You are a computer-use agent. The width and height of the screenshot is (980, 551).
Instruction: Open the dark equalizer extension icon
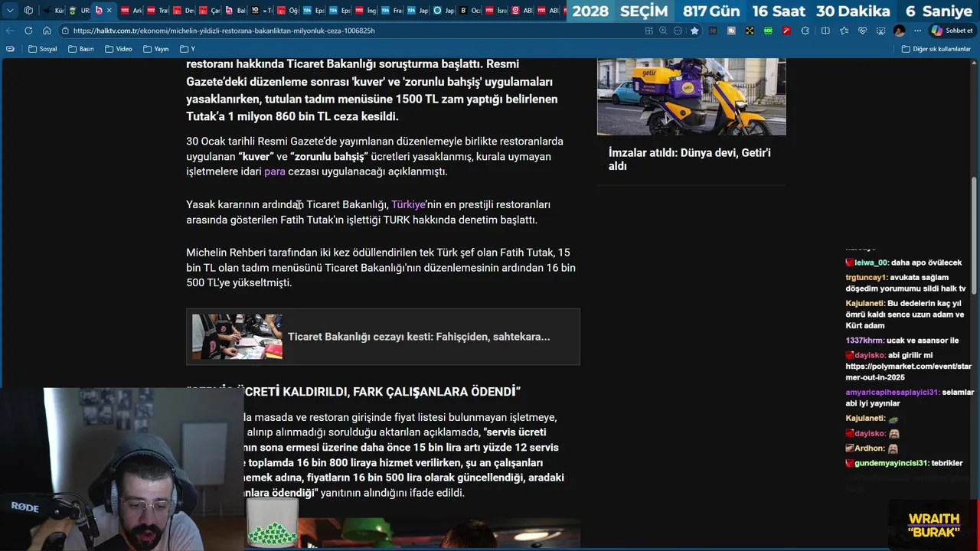(x=713, y=31)
